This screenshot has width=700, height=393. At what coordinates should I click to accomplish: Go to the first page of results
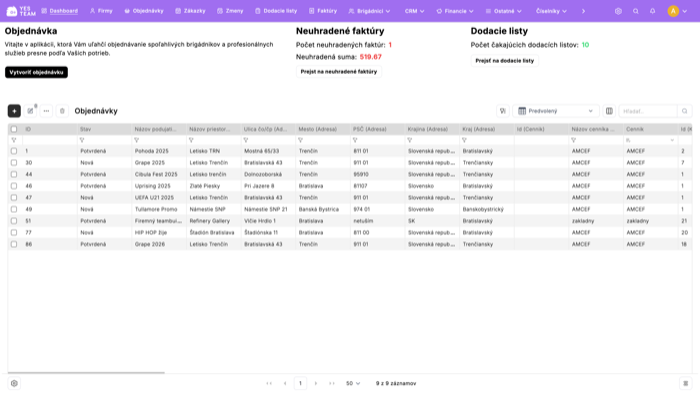point(269,383)
